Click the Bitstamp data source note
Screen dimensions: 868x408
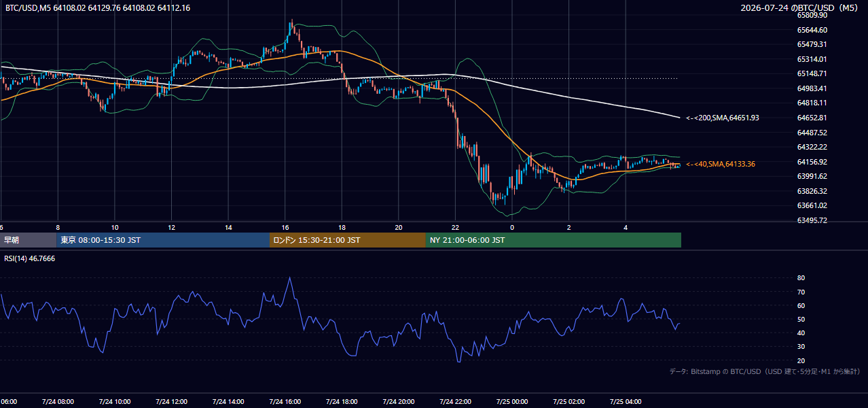click(765, 371)
